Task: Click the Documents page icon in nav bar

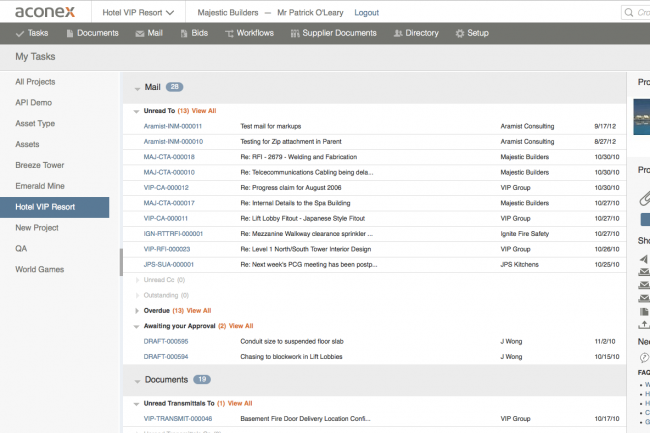Action: click(70, 34)
